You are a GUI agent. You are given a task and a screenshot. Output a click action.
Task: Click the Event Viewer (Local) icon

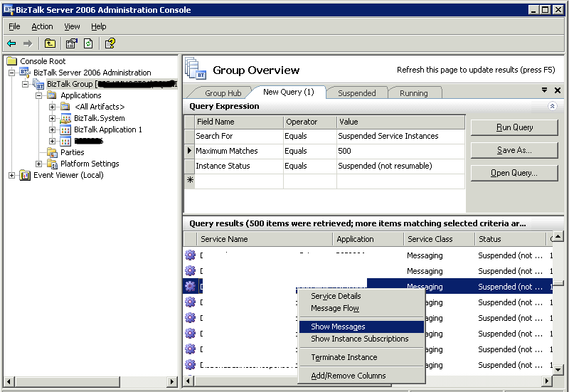pyautogui.click(x=25, y=175)
